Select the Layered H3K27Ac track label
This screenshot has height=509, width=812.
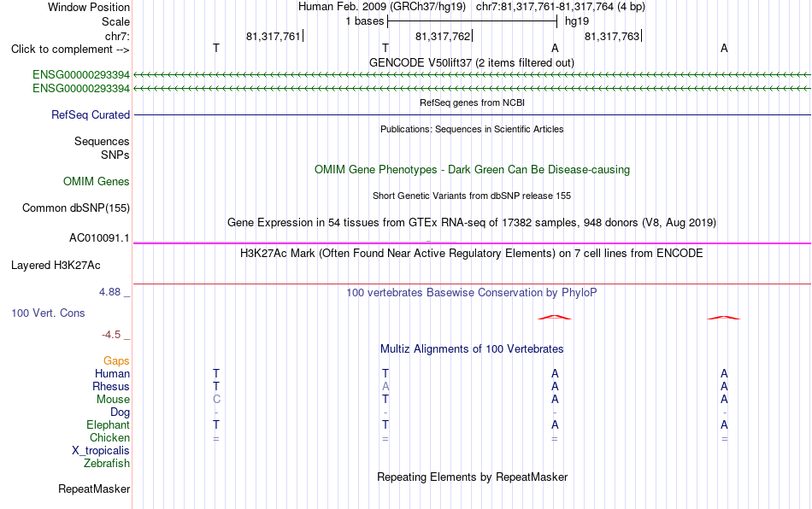56,266
